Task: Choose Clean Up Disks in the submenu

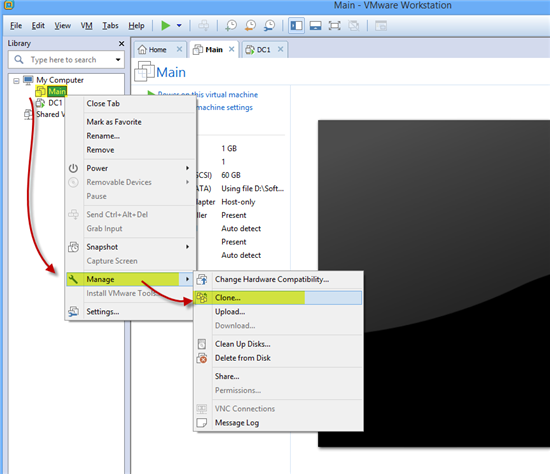Action: pos(278,344)
